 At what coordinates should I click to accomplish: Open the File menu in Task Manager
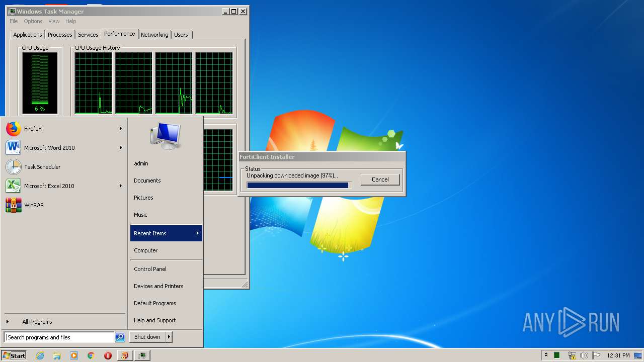point(14,21)
